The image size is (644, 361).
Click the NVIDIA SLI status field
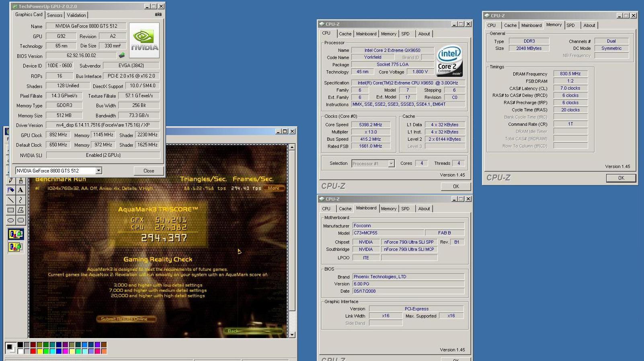(x=103, y=155)
